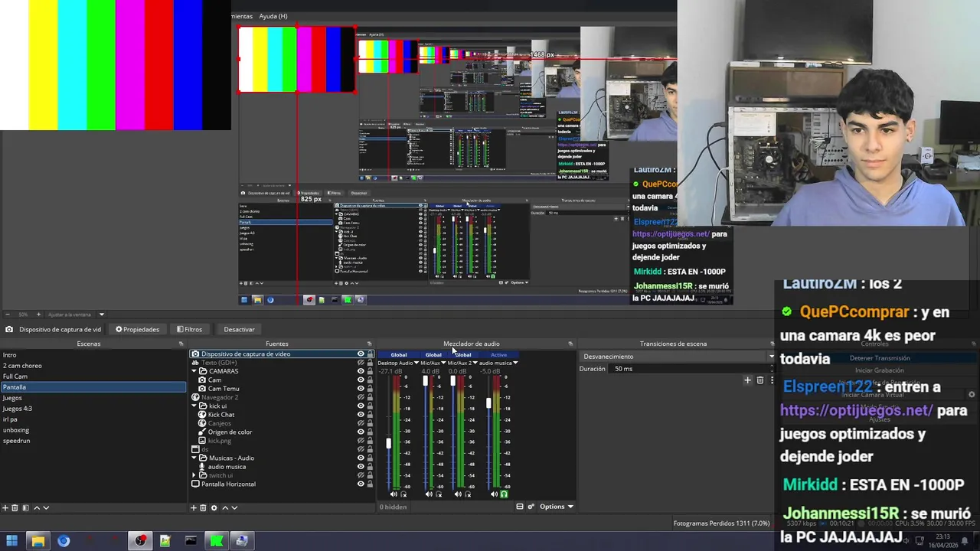This screenshot has width=980, height=551.
Task: Switch audio mixer layout icon
Action: point(520,507)
